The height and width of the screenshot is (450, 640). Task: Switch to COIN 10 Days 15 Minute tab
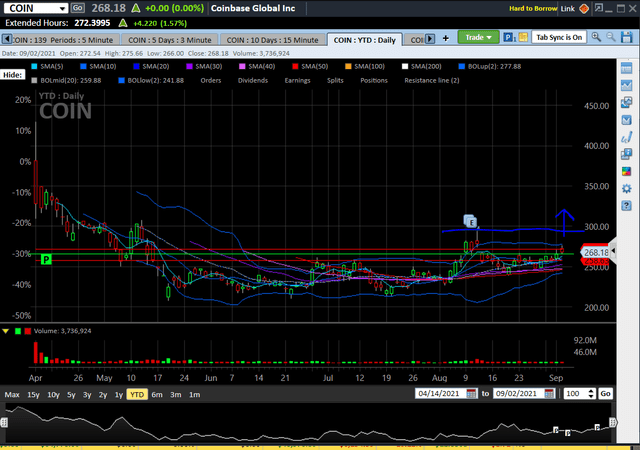tap(272, 40)
